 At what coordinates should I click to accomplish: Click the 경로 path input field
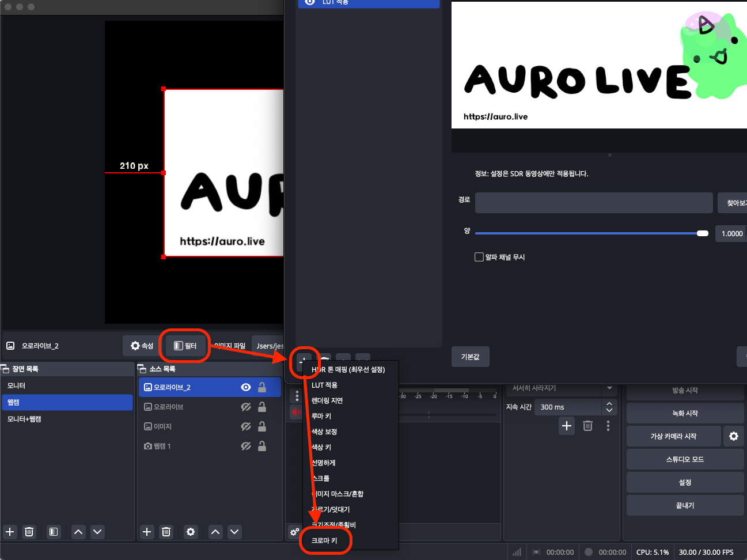594,203
